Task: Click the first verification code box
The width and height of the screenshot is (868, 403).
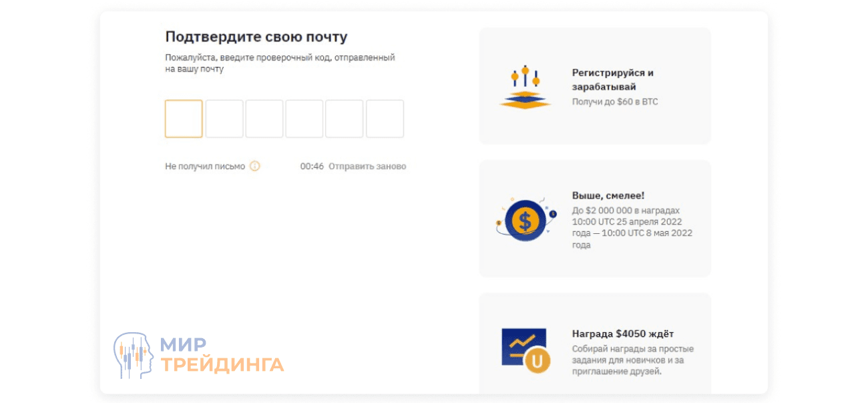Action: coord(183,118)
